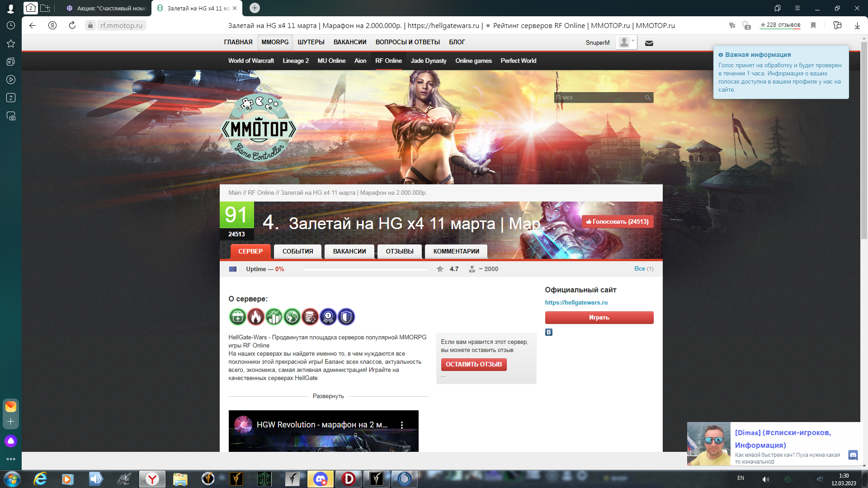868x488 pixels.
Task: Open БЛОГ in top menu
Action: click(x=457, y=42)
